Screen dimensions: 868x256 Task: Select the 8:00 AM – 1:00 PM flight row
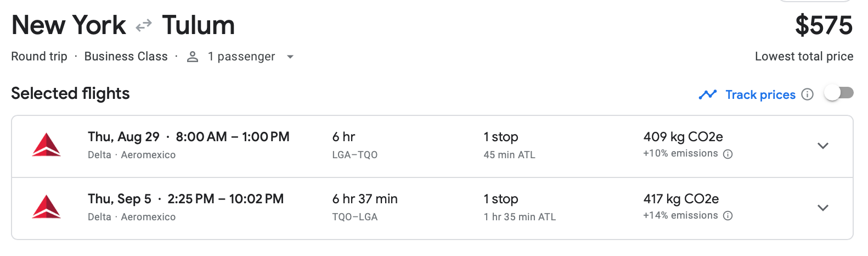click(232, 137)
